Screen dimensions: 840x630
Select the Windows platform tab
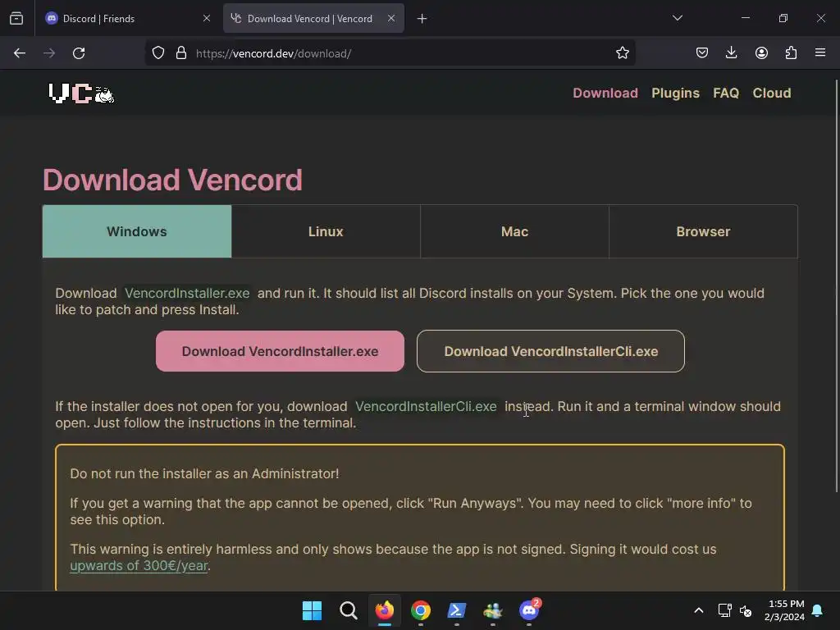(x=137, y=231)
